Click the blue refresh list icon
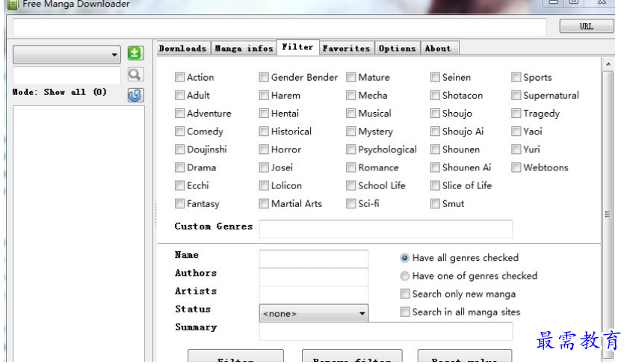The width and height of the screenshot is (627, 364). [x=135, y=95]
